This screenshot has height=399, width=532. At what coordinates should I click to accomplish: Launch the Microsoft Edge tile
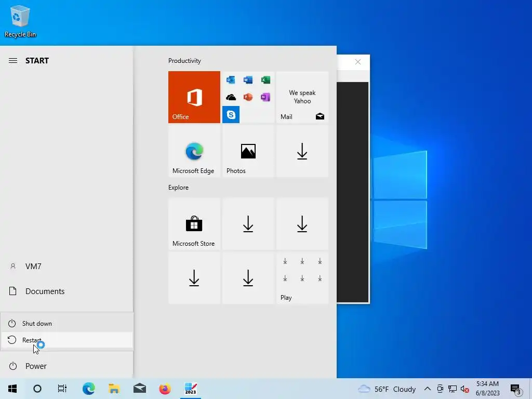194,151
